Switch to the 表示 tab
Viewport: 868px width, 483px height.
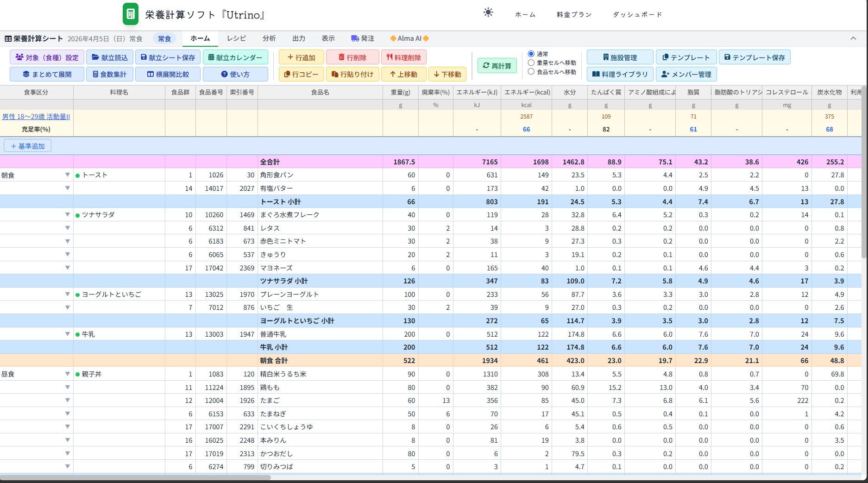328,38
